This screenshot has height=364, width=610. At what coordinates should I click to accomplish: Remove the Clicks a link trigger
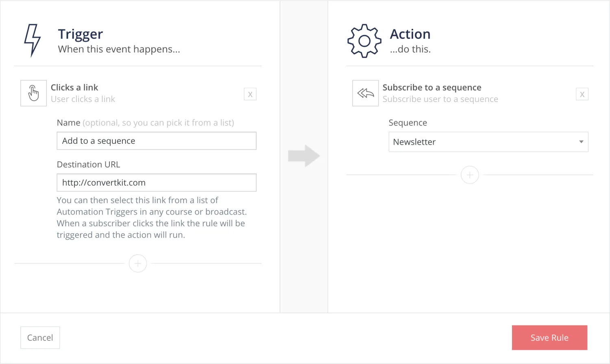coord(250,94)
